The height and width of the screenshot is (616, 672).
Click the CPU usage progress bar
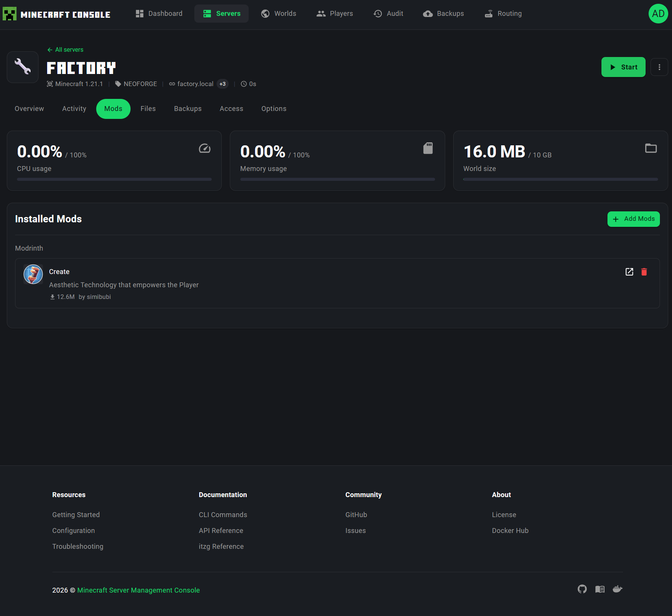pyautogui.click(x=114, y=179)
